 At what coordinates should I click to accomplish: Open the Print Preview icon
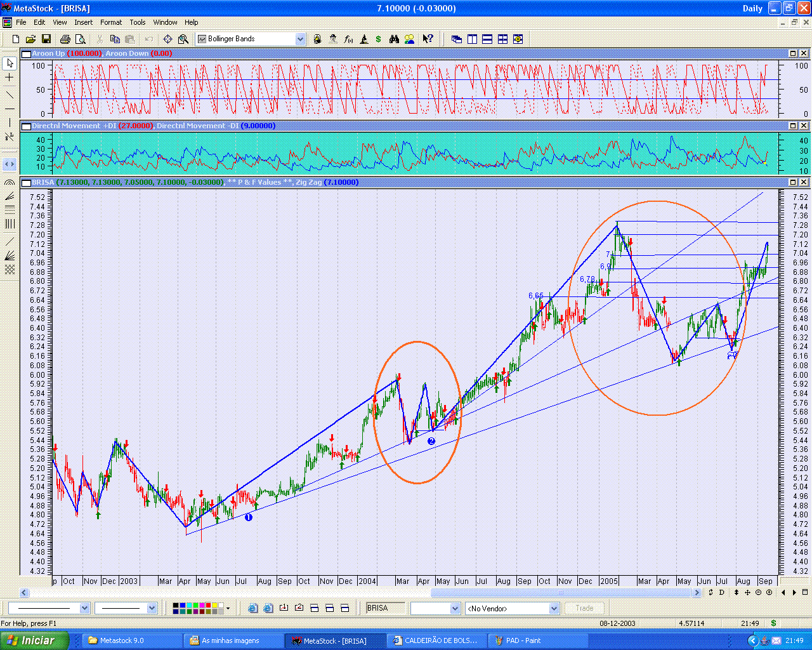[80, 39]
